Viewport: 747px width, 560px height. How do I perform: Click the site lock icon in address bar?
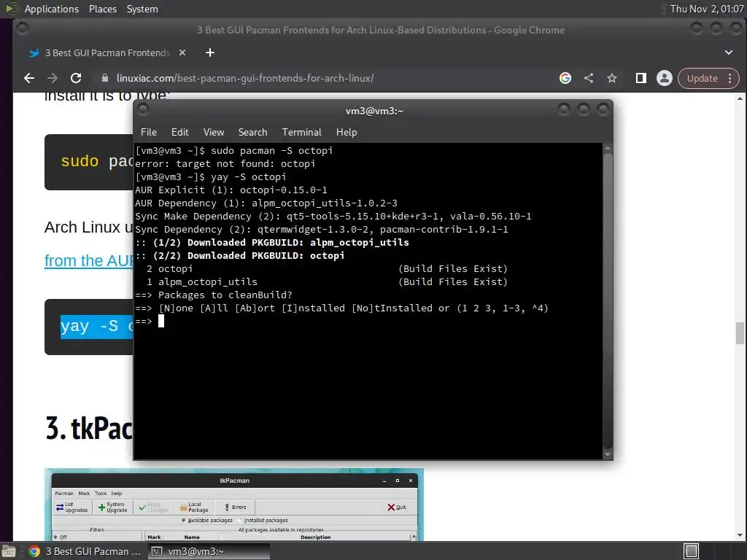point(105,78)
